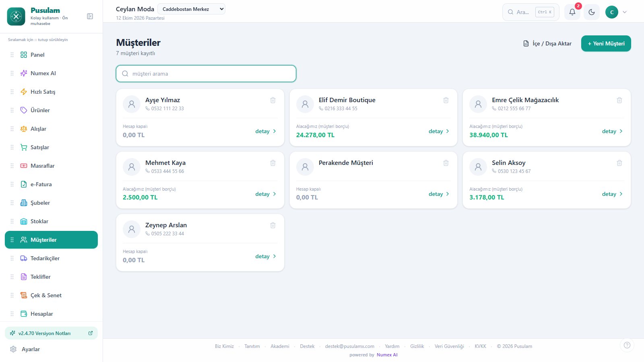Open Ayarlar settings gear
The height and width of the screenshot is (362, 644).
[x=13, y=349]
